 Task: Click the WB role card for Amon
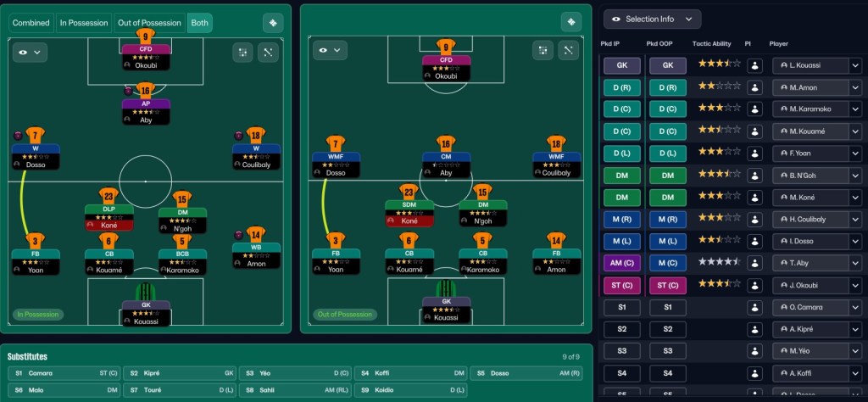pyautogui.click(x=256, y=255)
